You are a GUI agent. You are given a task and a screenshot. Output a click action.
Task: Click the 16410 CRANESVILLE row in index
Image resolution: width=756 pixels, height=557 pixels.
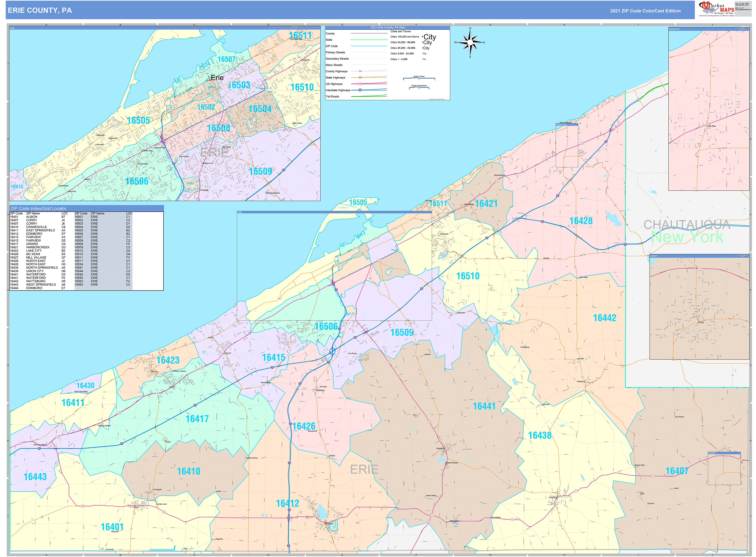click(x=38, y=227)
